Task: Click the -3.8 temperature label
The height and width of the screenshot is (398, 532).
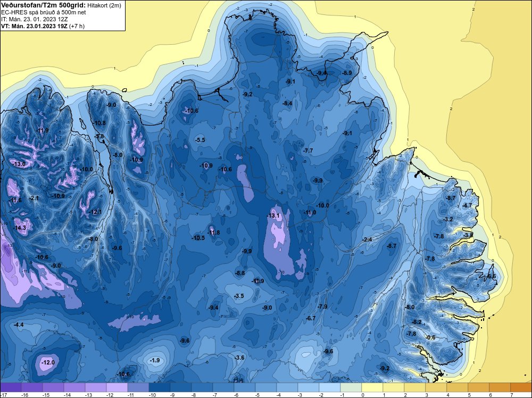Action: (x=468, y=235)
